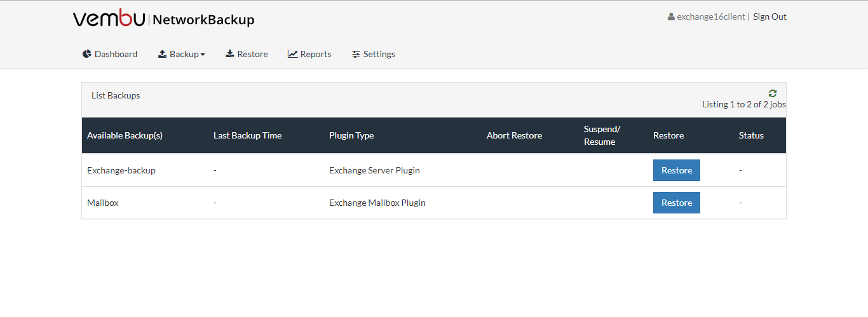
Task: Click Last Backup Time dash for Exchange-backup
Action: point(215,170)
